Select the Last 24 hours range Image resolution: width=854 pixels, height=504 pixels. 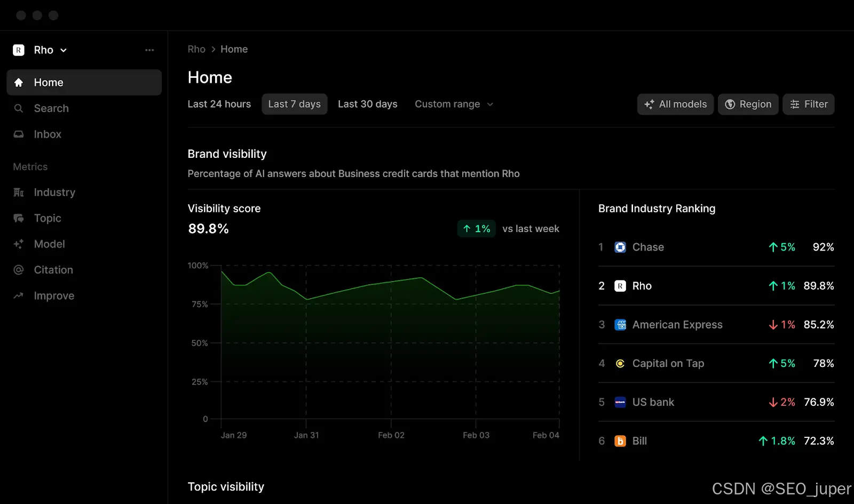point(219,104)
